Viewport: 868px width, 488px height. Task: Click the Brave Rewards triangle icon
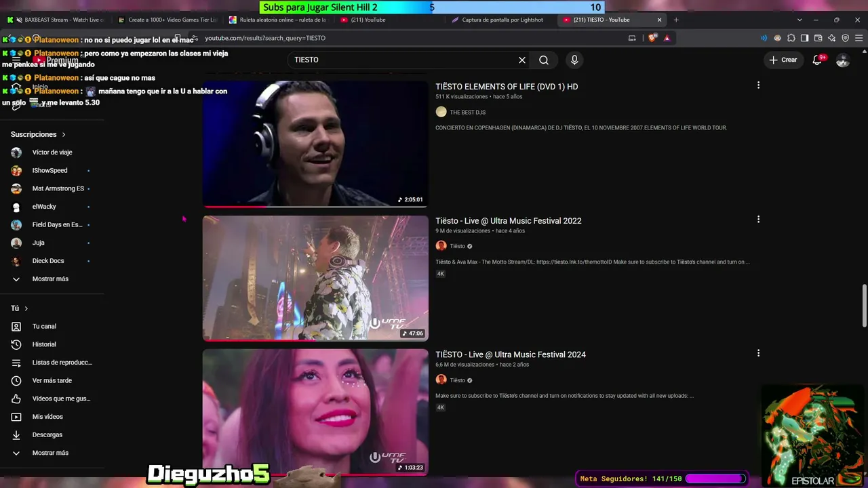(x=667, y=38)
